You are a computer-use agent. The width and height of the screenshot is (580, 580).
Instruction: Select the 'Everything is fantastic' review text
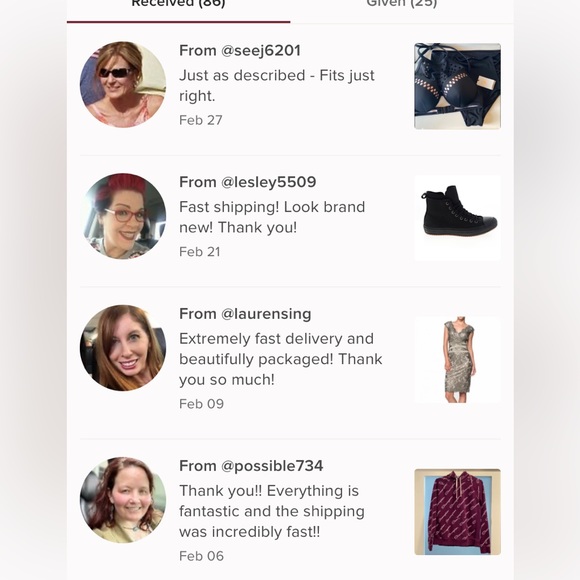[272, 511]
